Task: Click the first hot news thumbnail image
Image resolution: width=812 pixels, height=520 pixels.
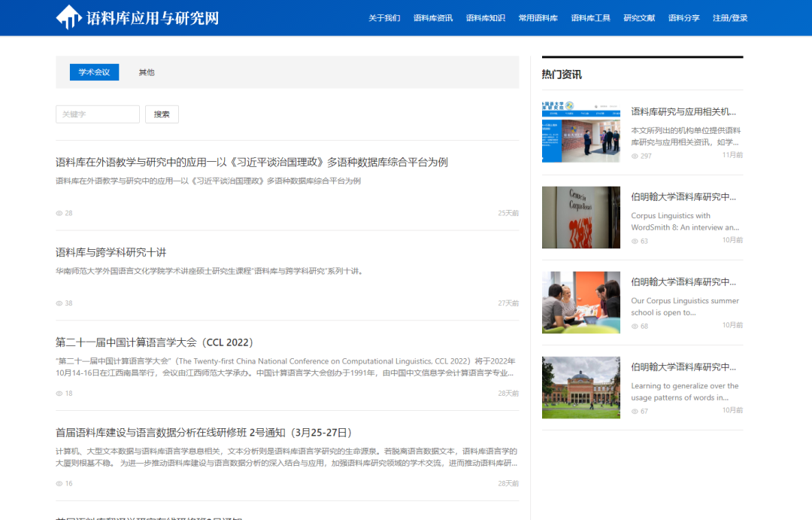Action: pos(580,132)
